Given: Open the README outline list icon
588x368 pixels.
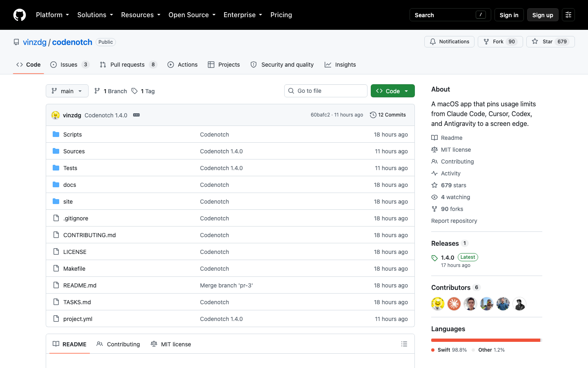Looking at the screenshot, I should 404,344.
